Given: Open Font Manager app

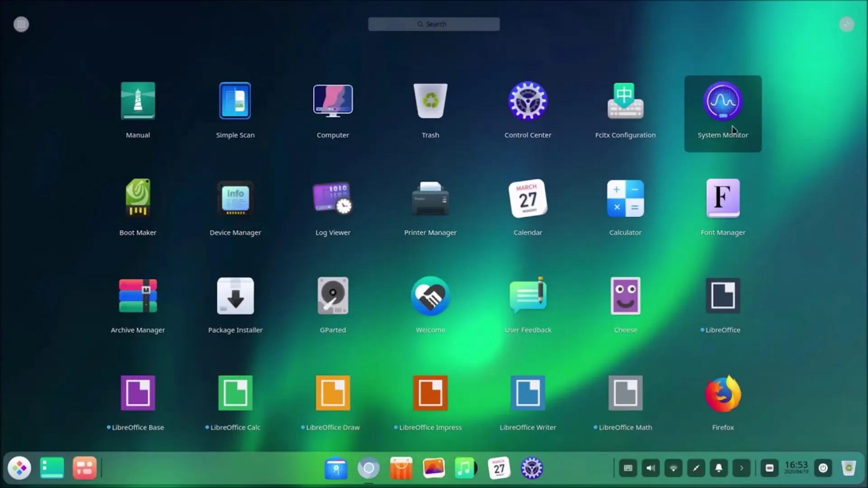Looking at the screenshot, I should (722, 199).
